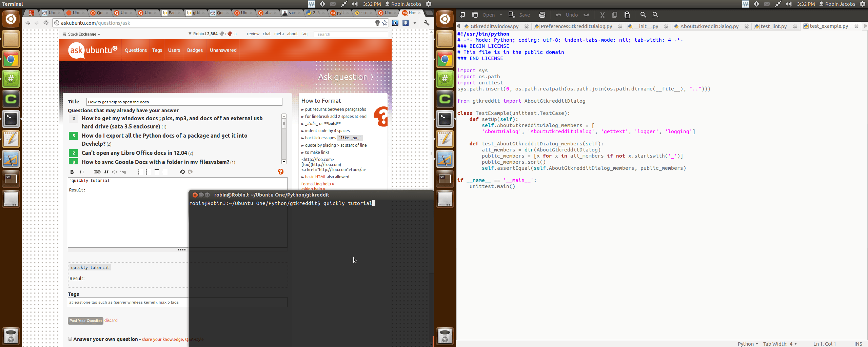Click Post Your Question button
Screen dimensions: 868x347
pos(85,321)
